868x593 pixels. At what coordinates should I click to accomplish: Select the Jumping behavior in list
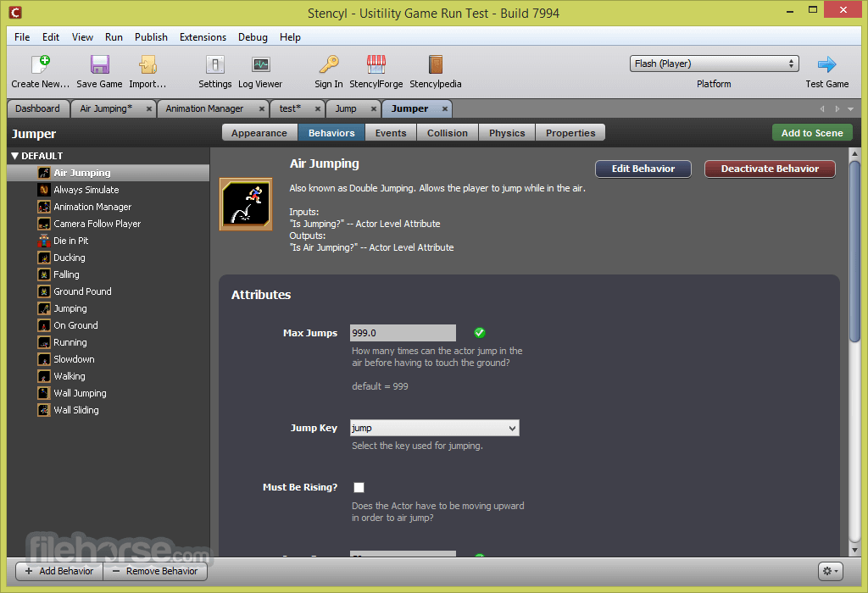108,308
